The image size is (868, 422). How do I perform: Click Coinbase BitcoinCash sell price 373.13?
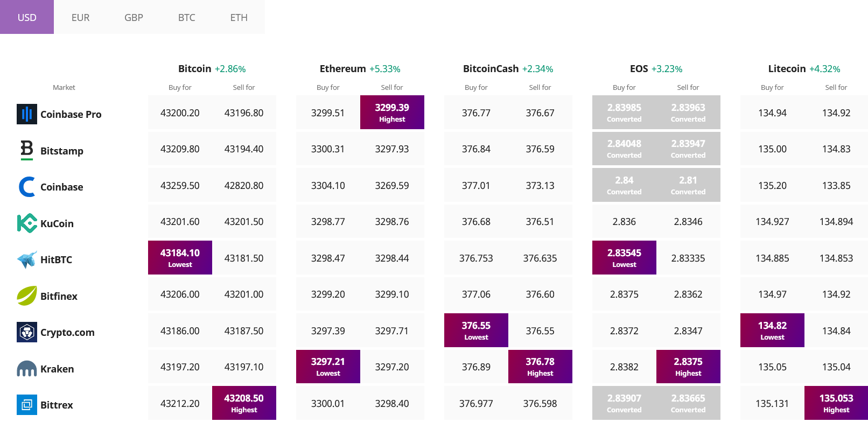[540, 186]
